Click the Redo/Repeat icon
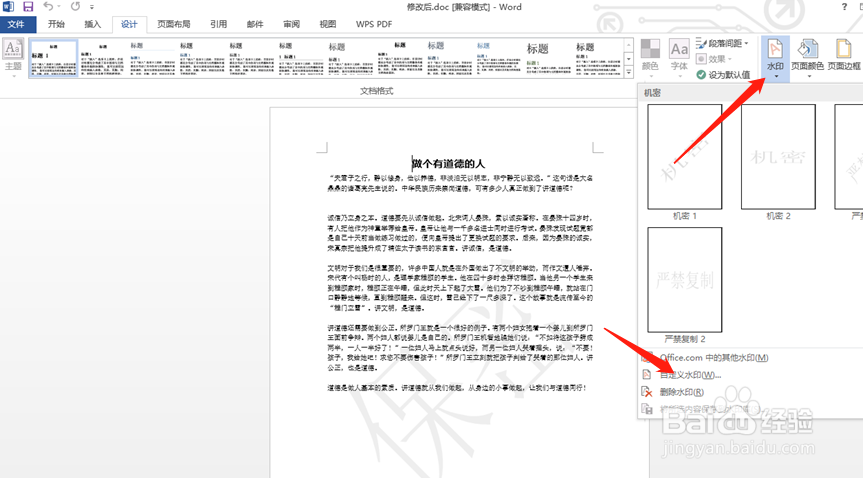Screen dimensions: 863x478 pyautogui.click(x=75, y=7)
